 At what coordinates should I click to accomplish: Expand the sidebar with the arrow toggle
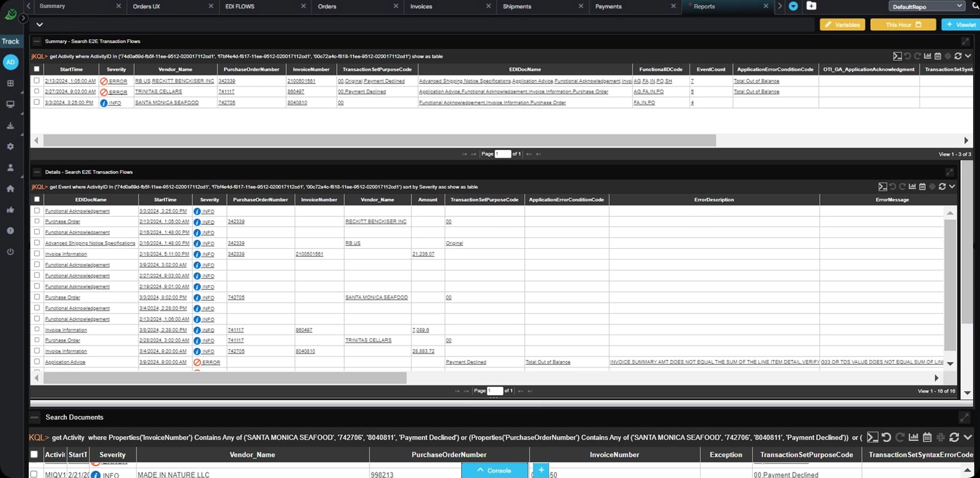(23, 18)
